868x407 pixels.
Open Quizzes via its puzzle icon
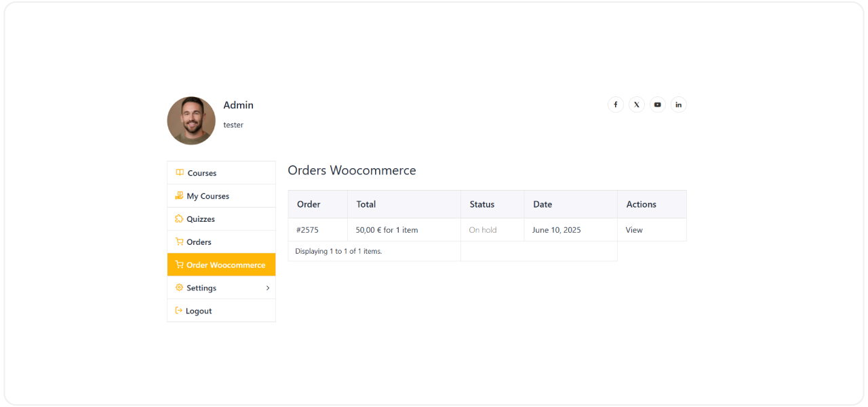coord(178,218)
